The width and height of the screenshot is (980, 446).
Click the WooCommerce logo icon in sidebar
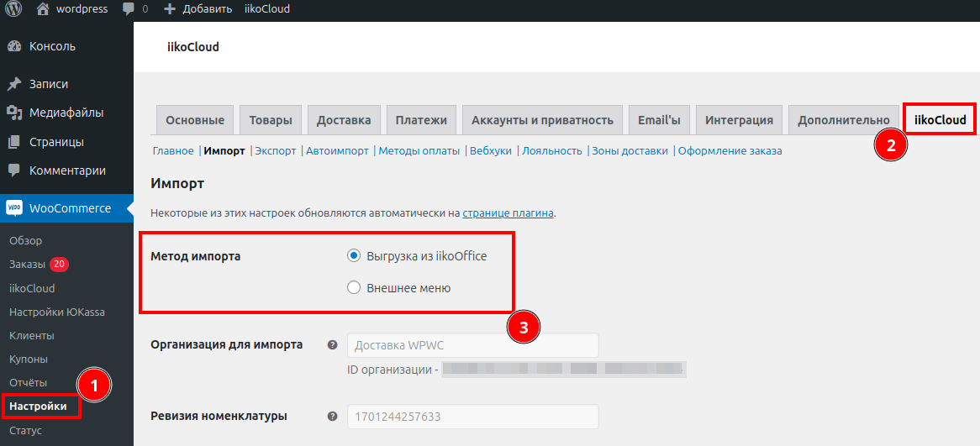tap(14, 208)
